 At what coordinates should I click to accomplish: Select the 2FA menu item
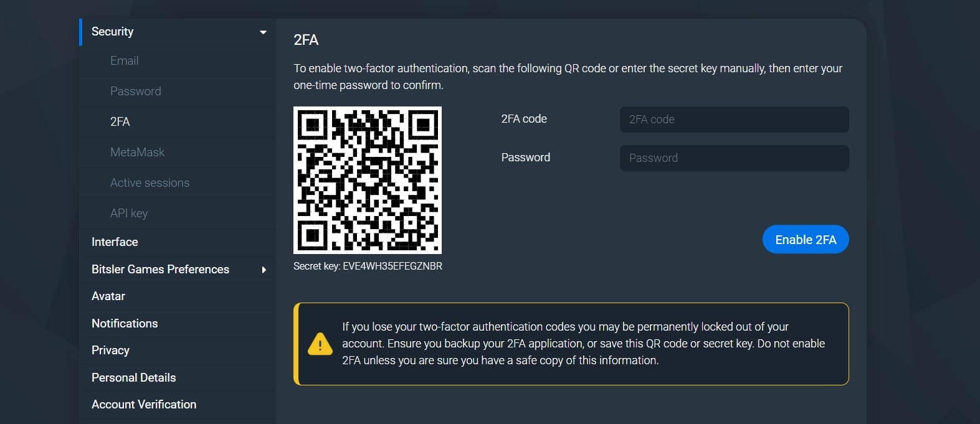coord(120,121)
